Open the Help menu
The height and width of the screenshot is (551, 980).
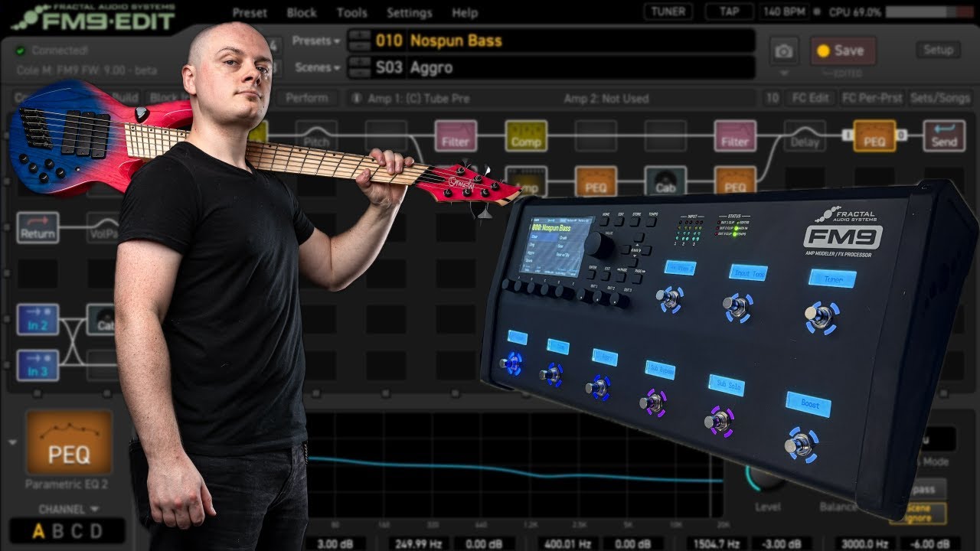pos(465,13)
